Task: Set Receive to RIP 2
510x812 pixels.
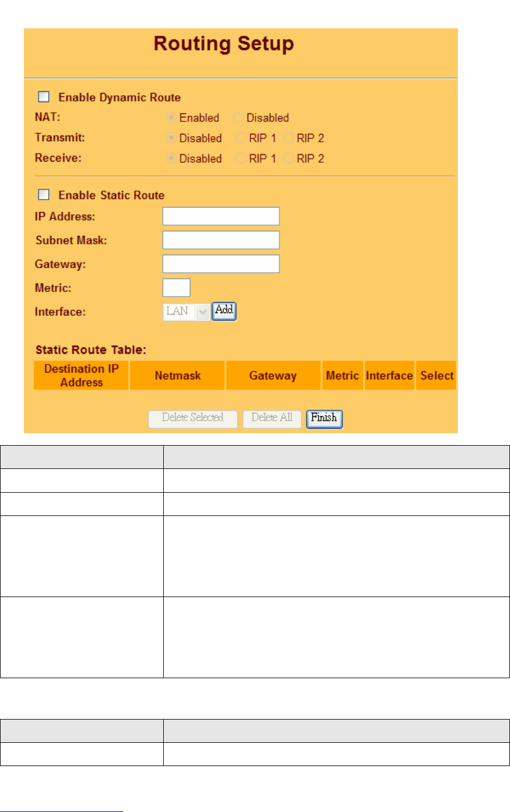Action: pos(288,158)
